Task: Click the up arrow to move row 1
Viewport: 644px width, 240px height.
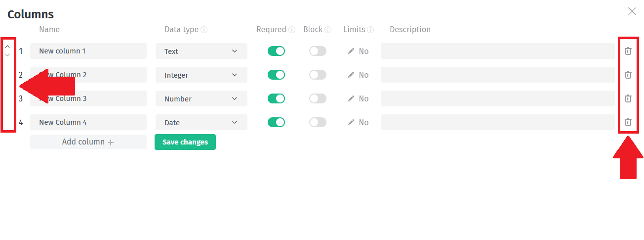Action: [x=7, y=47]
